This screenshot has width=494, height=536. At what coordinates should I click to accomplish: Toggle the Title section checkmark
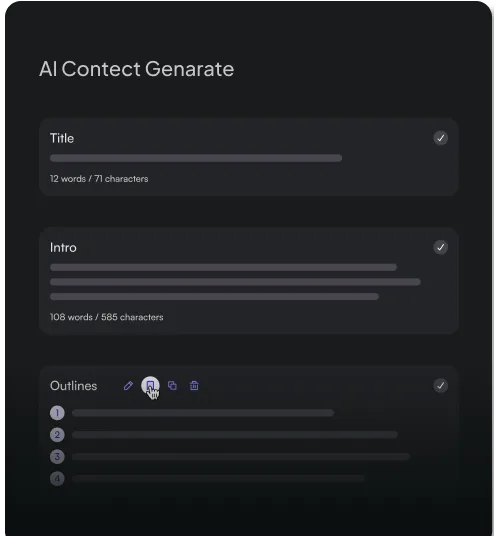441,138
